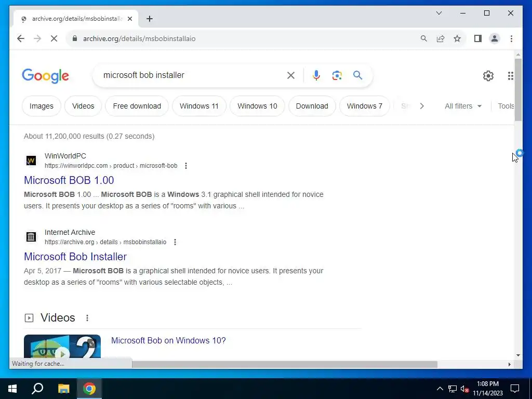The image size is (532, 399).
Task: Click the vertical scrollbar thumb
Action: [x=518, y=89]
